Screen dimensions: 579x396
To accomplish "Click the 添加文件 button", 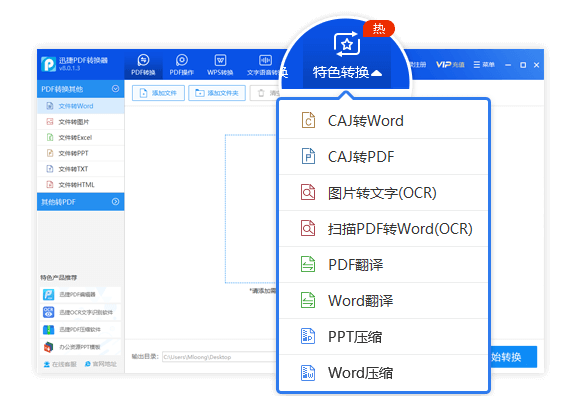I will (x=158, y=93).
